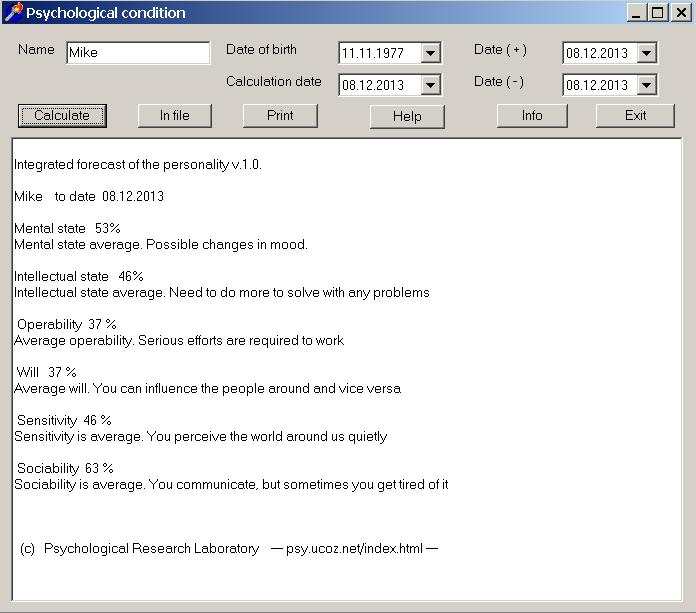The width and height of the screenshot is (696, 613).
Task: Click the window title 'Psychological condition'
Action: (106, 13)
